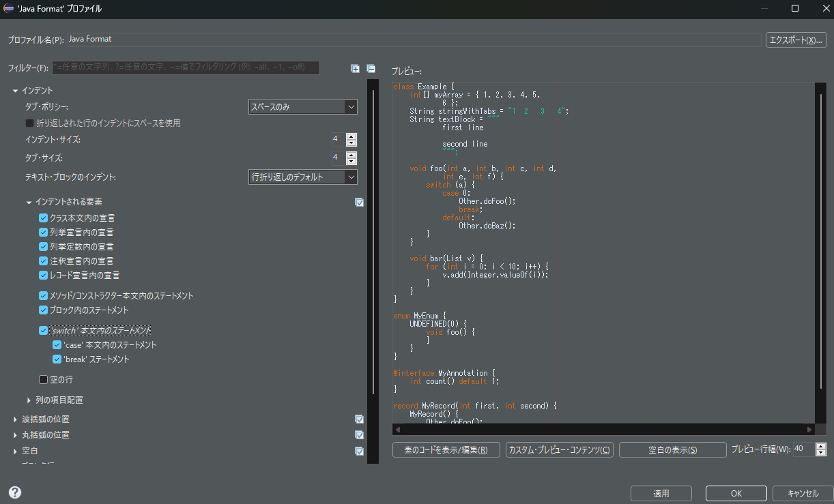Click the 空白の表示 button
The height and width of the screenshot is (504, 834).
(672, 450)
